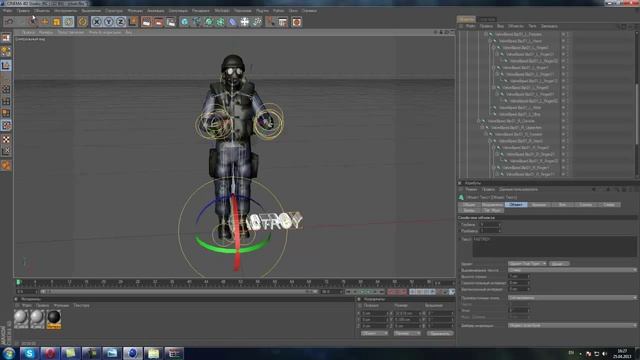Collapse the ValveBiped.Bip01_L_Finger0 node

[x=494, y=87]
